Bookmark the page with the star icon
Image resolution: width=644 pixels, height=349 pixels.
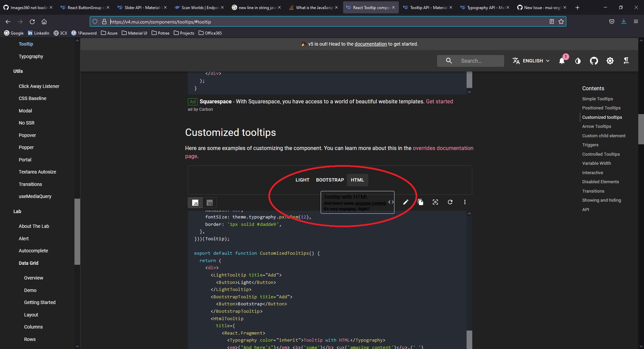point(561,21)
